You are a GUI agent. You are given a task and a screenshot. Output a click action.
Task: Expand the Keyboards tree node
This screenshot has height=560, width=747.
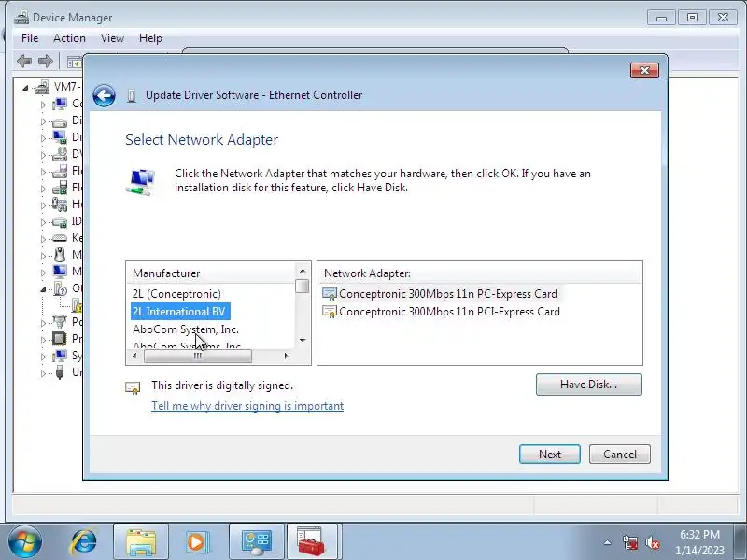click(43, 239)
